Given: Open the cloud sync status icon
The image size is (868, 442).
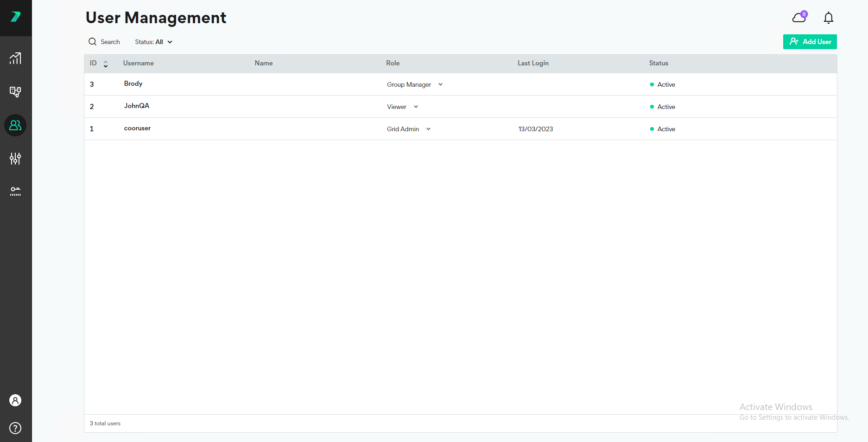Looking at the screenshot, I should [x=798, y=17].
